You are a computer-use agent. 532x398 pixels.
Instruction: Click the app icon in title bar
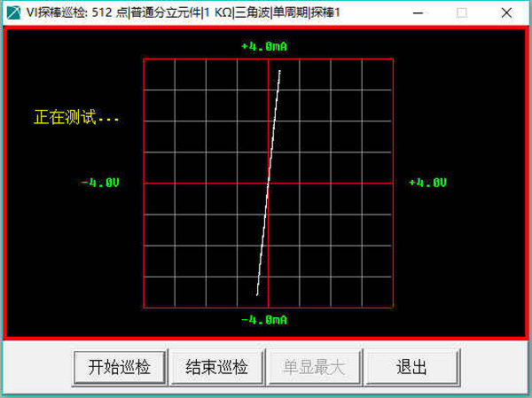pyautogui.click(x=13, y=13)
